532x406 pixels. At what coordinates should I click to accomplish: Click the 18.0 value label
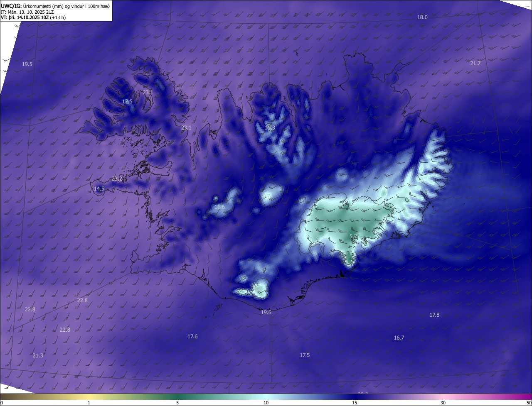tap(422, 17)
